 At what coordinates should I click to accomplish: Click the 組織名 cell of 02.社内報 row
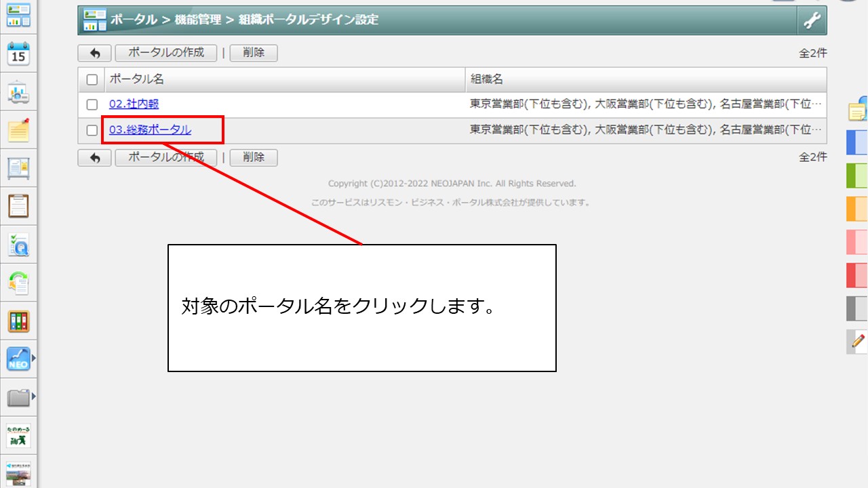646,105
